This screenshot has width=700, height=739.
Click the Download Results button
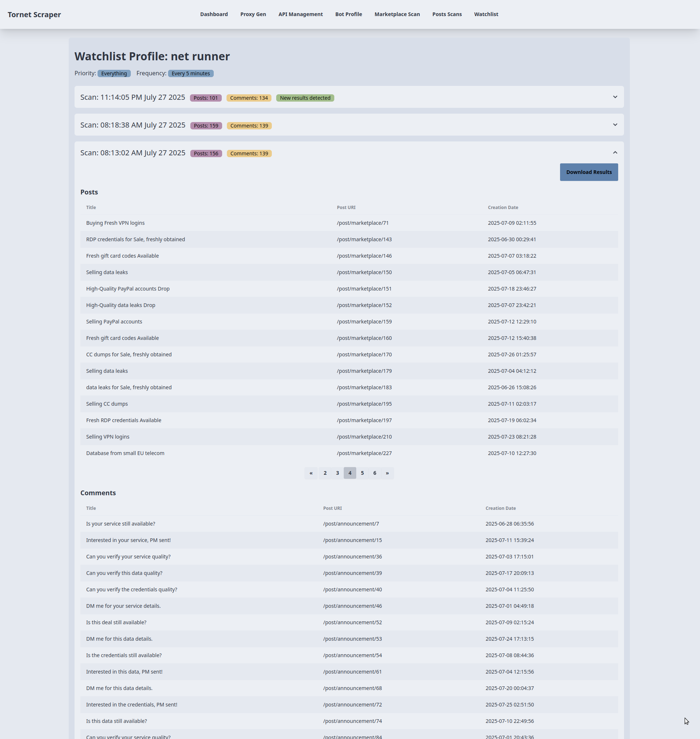[x=589, y=172]
